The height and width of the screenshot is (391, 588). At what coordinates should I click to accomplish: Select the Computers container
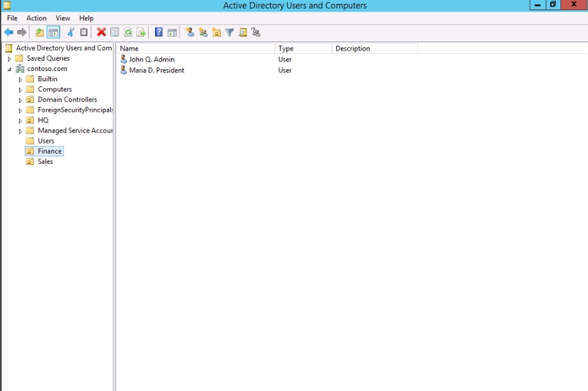(54, 89)
